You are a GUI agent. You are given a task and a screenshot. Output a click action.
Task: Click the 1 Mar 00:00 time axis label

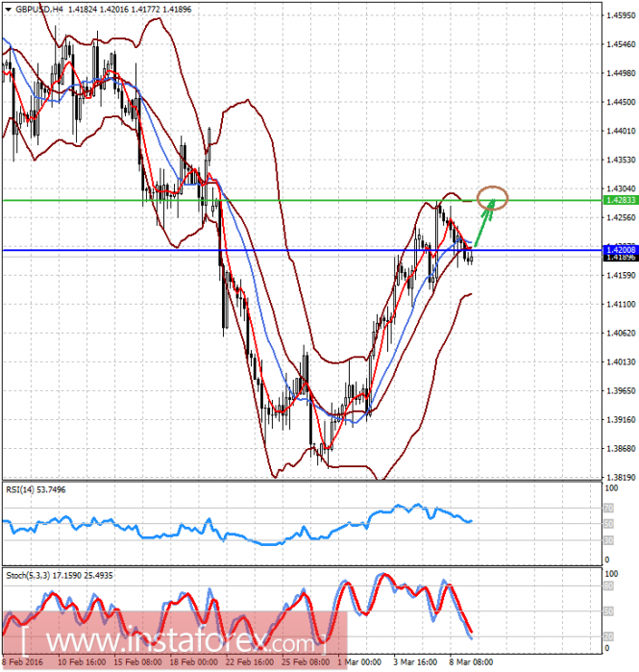coord(359,661)
